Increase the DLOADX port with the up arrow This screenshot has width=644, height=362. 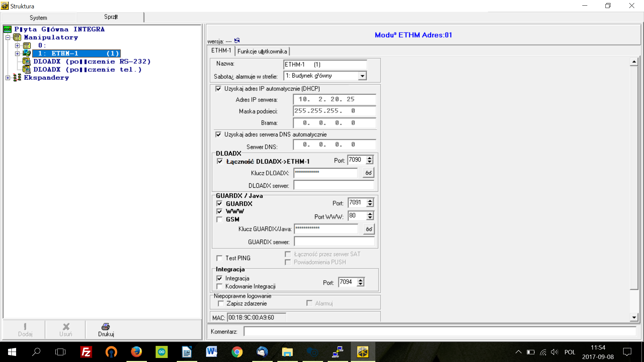(x=370, y=158)
